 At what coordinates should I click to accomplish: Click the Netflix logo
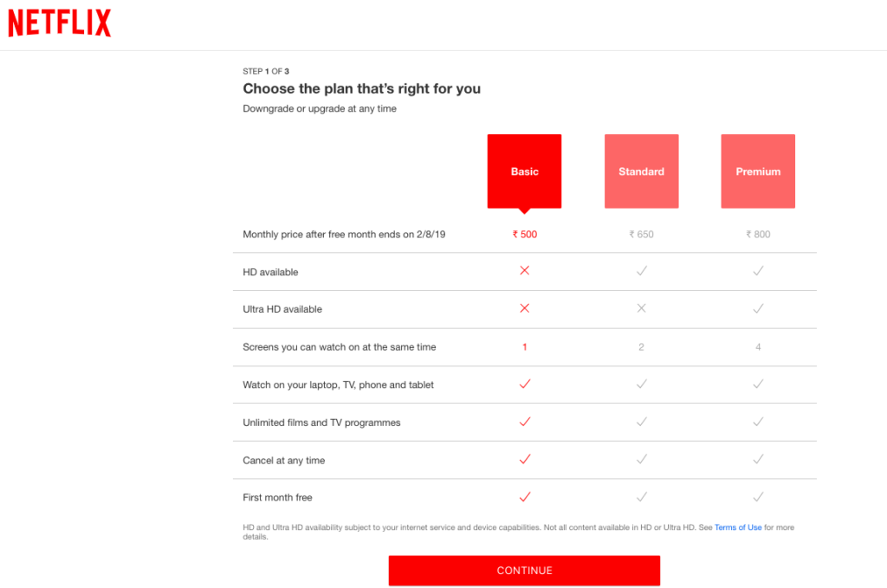pyautogui.click(x=58, y=23)
